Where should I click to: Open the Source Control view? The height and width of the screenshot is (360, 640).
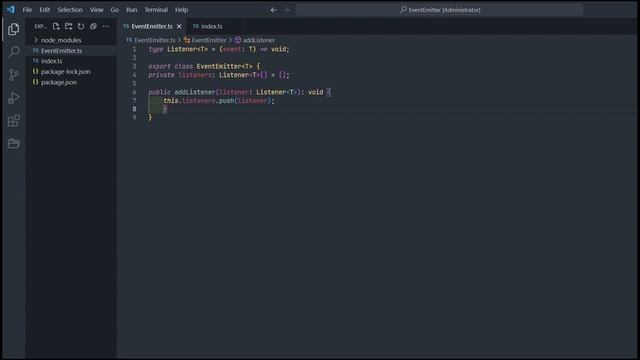tap(13, 75)
